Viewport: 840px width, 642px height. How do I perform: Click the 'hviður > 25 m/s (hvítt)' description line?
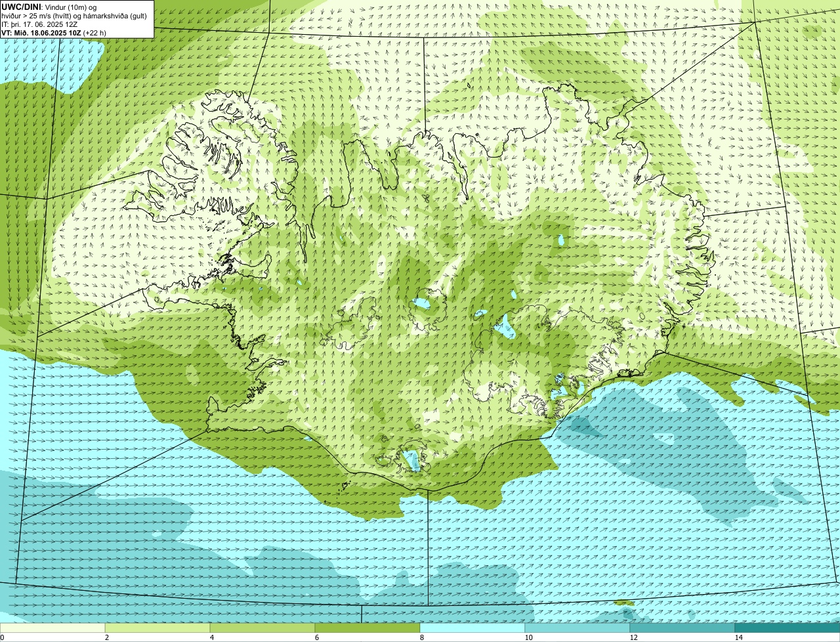coord(75,15)
